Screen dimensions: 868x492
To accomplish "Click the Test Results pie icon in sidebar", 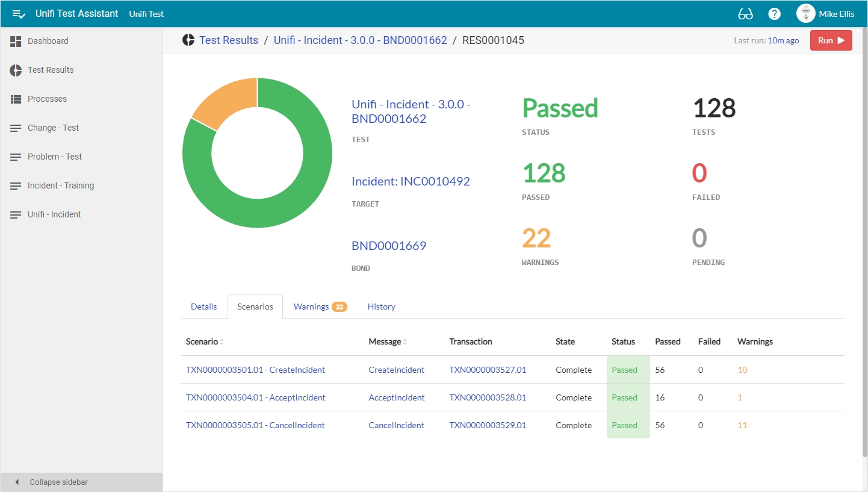I will click(x=16, y=70).
